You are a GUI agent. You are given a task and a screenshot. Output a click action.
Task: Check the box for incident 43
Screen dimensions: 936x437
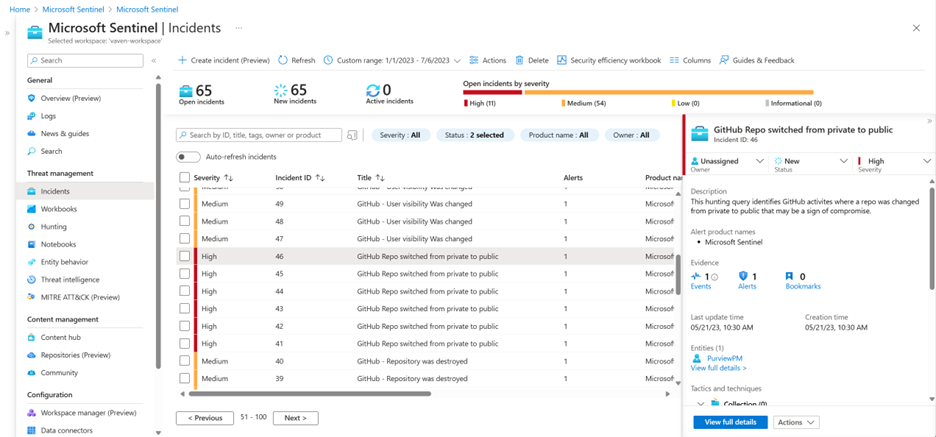(x=184, y=309)
